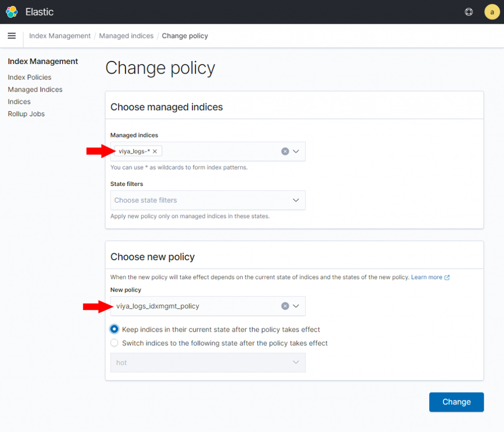Click the Change button

pyautogui.click(x=456, y=402)
